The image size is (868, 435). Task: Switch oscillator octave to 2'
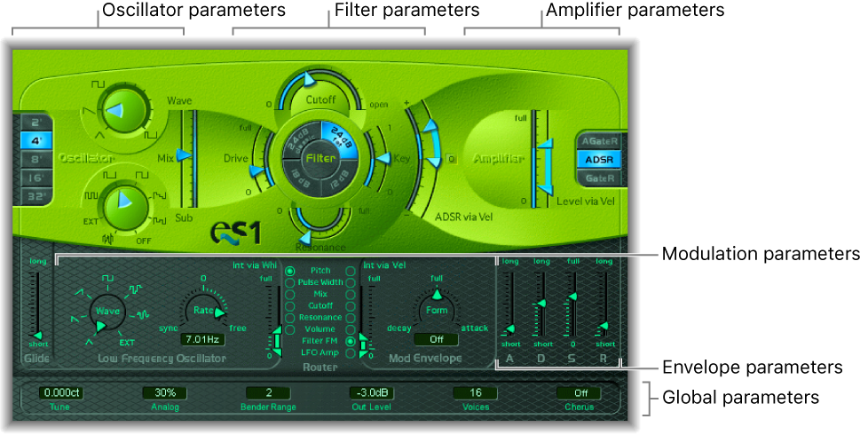click(36, 123)
